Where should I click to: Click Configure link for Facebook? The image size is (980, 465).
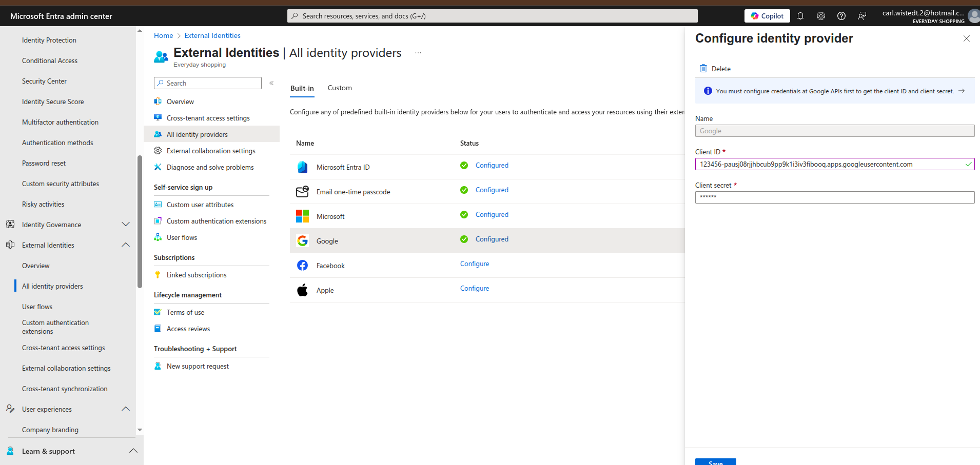475,264
